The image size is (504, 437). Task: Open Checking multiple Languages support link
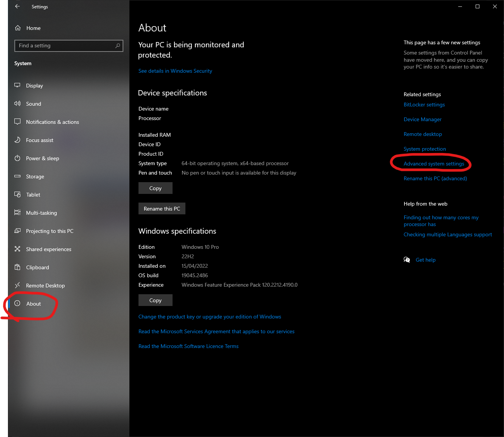(448, 234)
